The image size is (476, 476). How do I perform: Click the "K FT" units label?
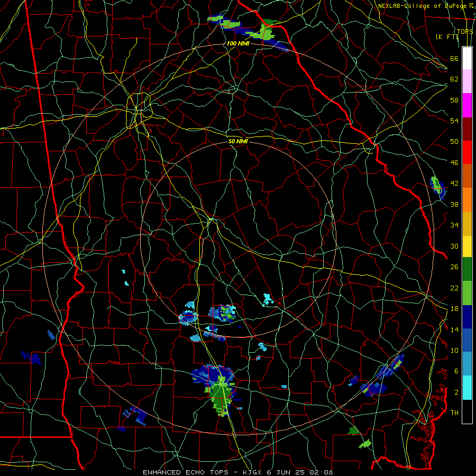pos(446,37)
